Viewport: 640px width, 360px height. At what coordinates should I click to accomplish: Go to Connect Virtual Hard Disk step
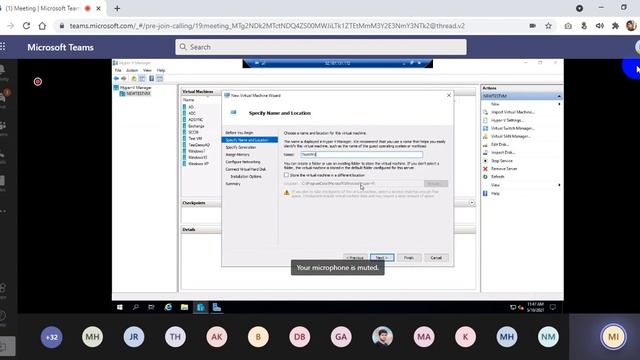click(x=246, y=169)
